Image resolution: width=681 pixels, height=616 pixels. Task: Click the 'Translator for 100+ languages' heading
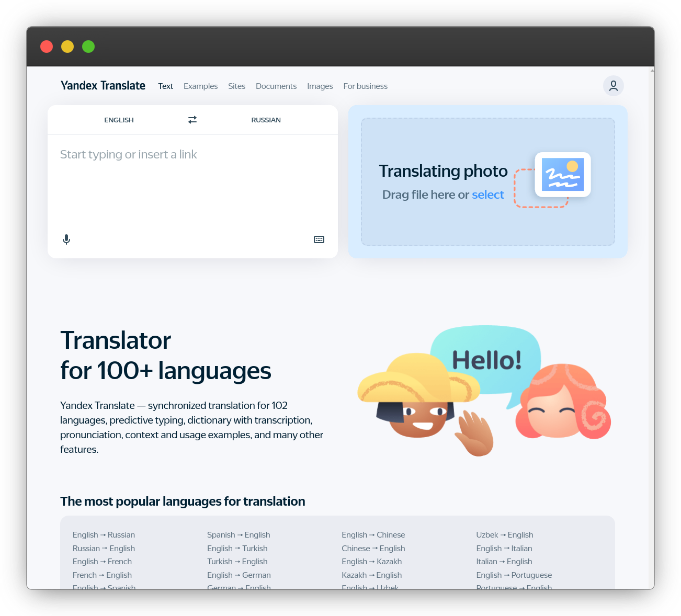coord(166,356)
